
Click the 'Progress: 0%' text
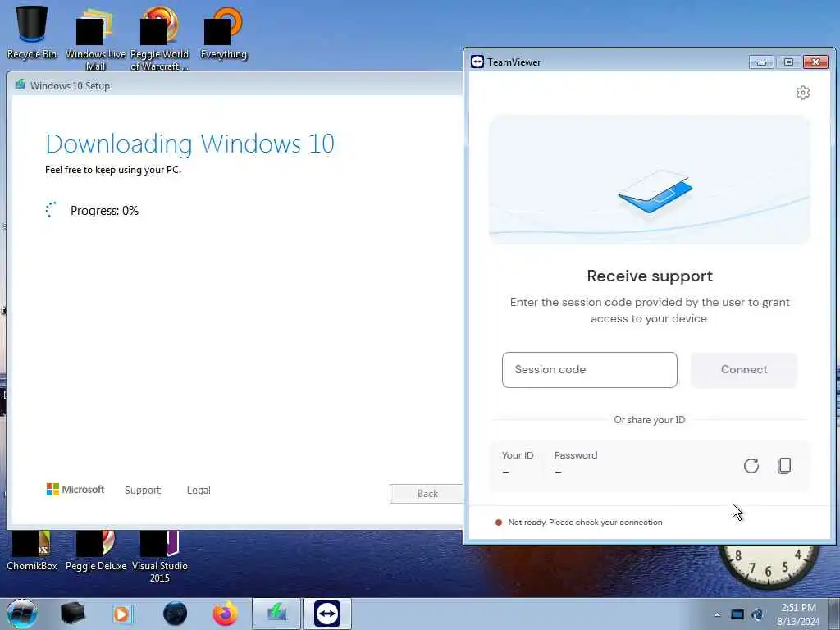tap(104, 211)
